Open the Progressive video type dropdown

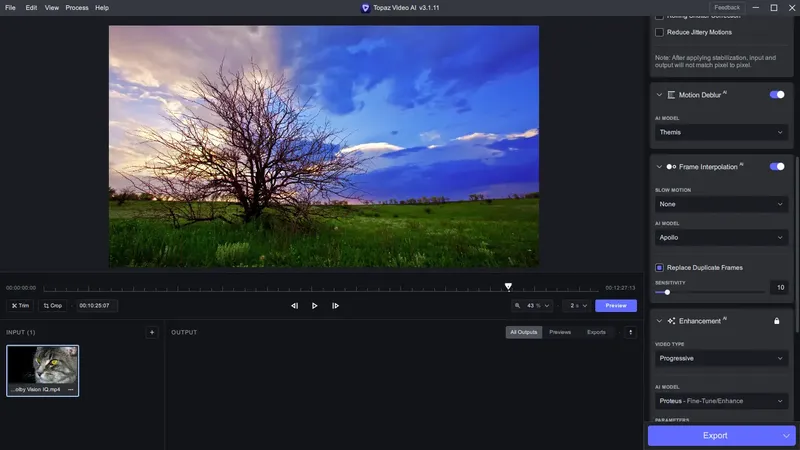point(721,358)
